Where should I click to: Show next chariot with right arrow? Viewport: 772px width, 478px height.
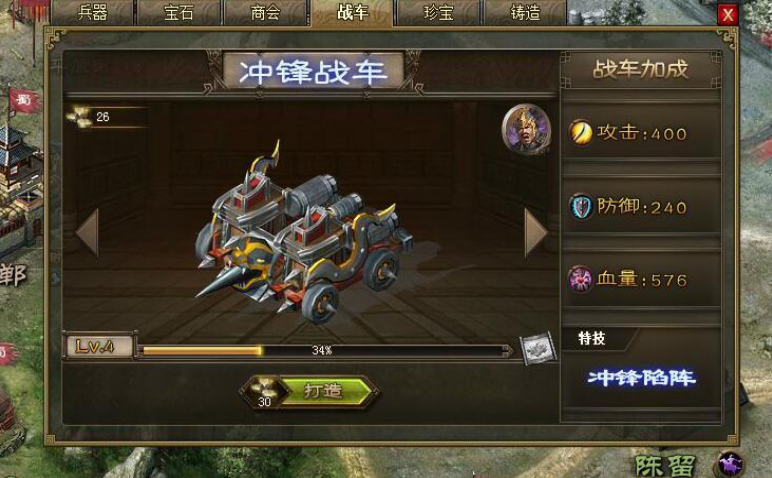(536, 233)
